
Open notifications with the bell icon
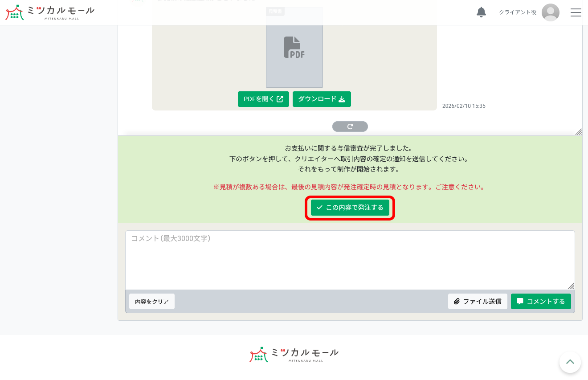(x=481, y=12)
